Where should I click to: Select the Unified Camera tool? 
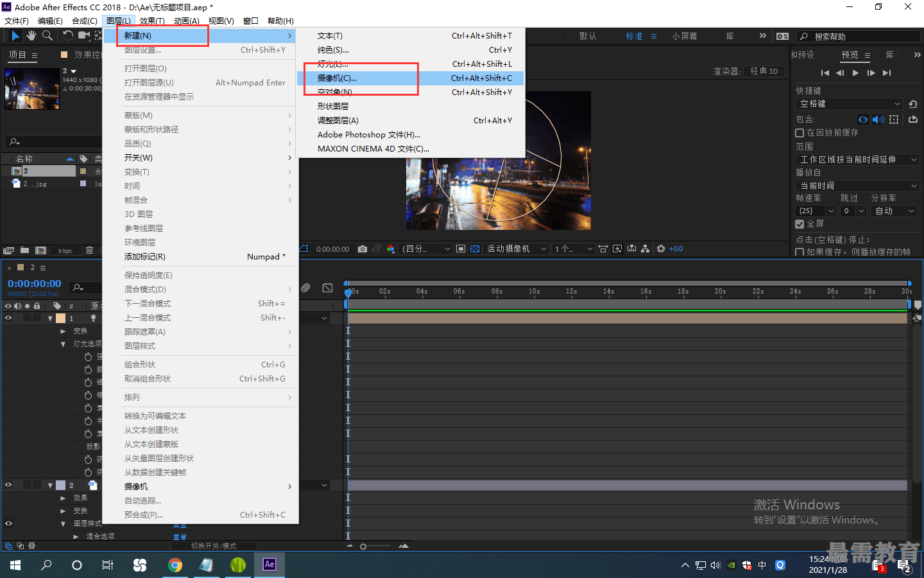click(x=83, y=36)
